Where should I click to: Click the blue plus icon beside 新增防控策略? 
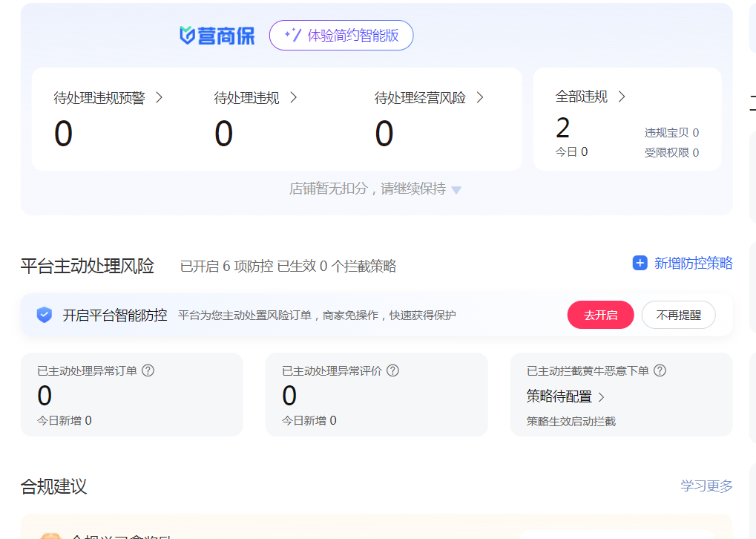pos(640,263)
